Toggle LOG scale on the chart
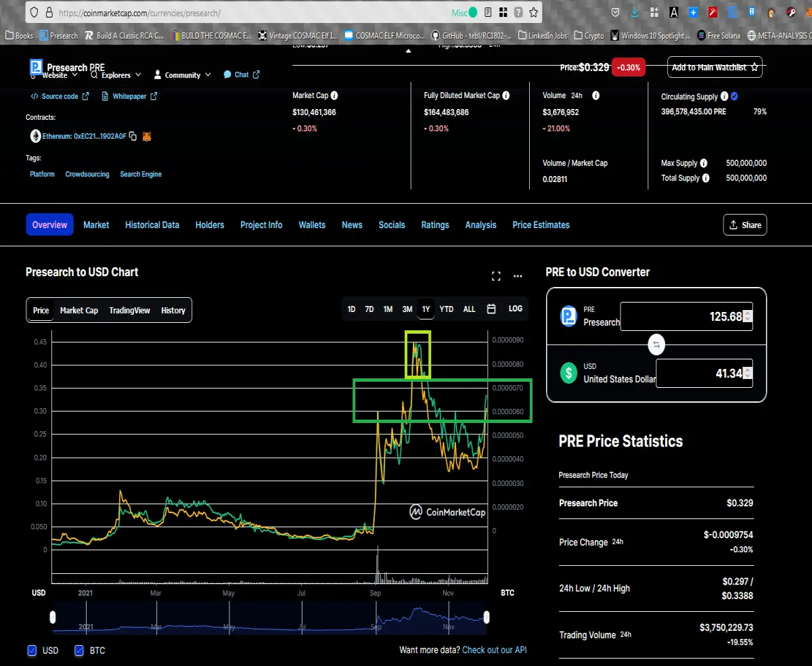 coord(516,309)
